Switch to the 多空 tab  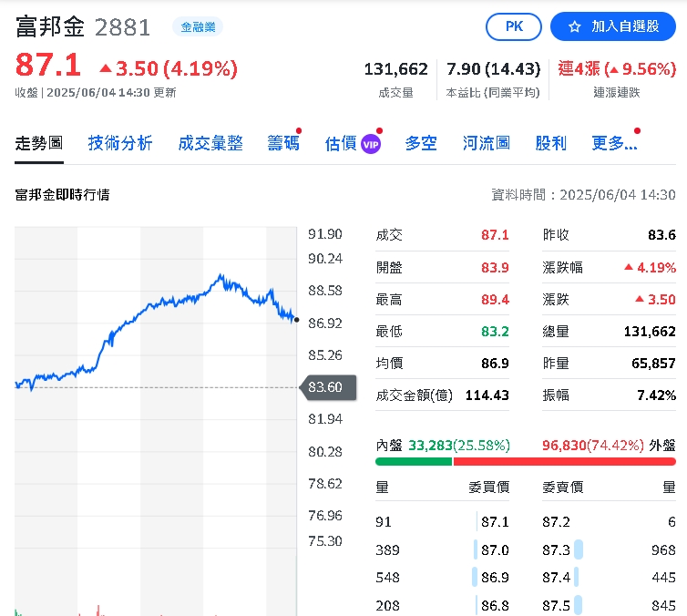coord(421,143)
